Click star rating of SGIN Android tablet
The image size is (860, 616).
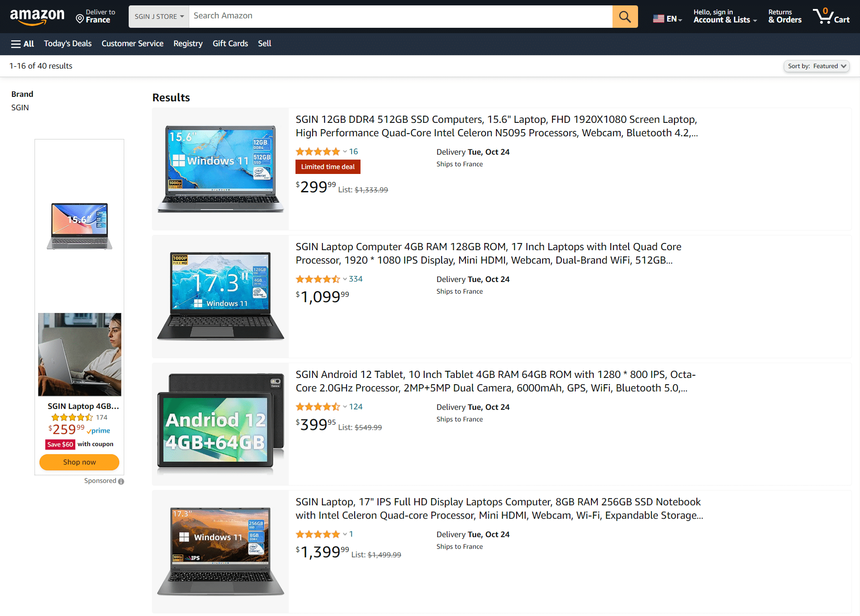click(x=318, y=407)
